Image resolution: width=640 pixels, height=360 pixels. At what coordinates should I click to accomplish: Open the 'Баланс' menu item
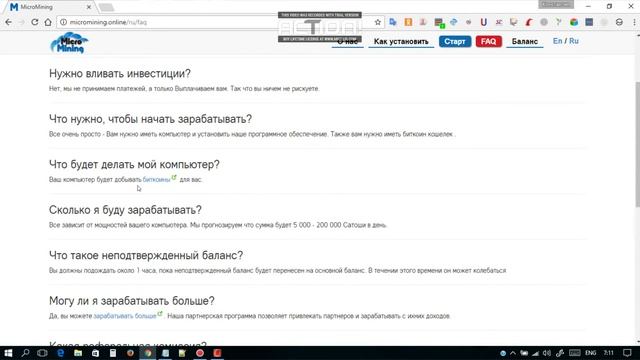524,42
